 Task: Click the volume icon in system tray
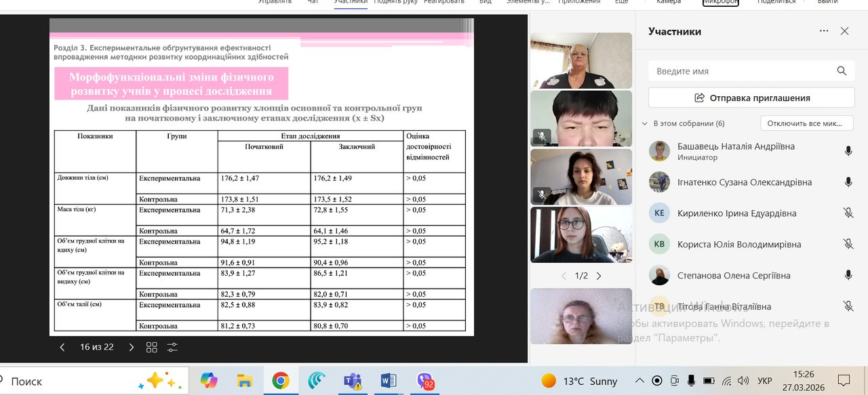point(743,381)
